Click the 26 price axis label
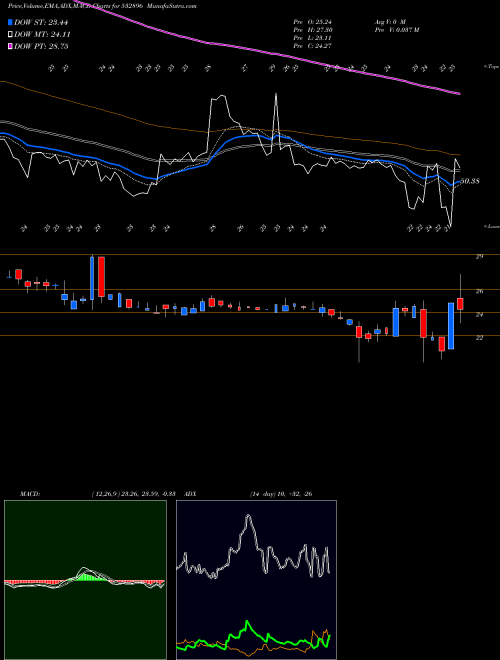The height and width of the screenshot is (660, 500). 479,291
